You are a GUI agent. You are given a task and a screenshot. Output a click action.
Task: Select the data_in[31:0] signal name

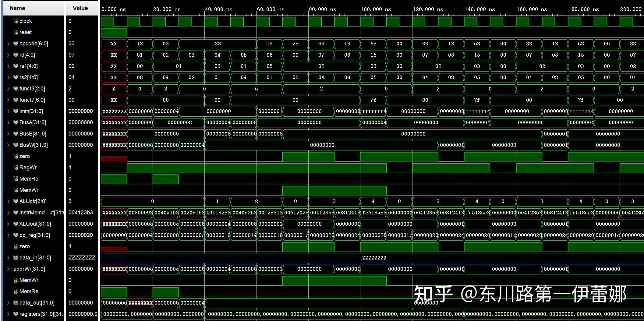coord(35,258)
